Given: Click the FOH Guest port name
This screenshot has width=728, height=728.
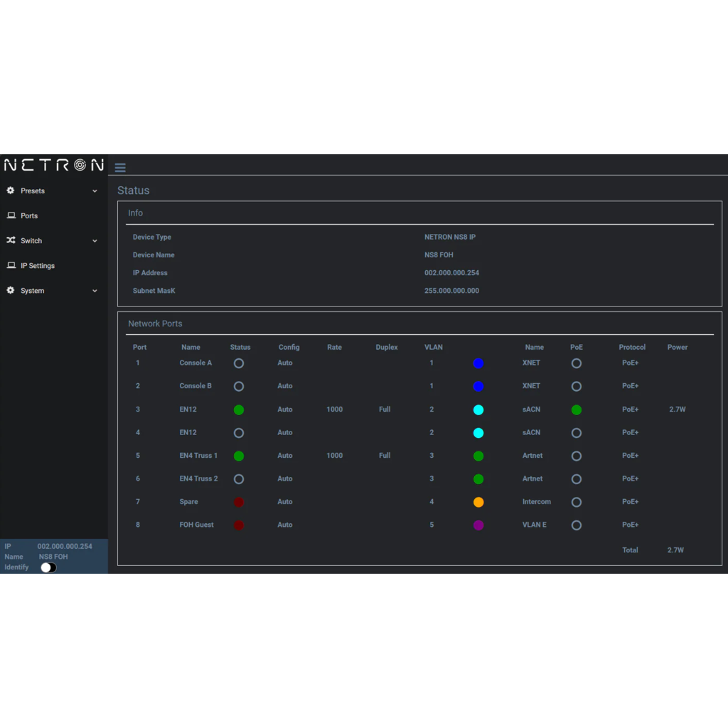Looking at the screenshot, I should (196, 525).
